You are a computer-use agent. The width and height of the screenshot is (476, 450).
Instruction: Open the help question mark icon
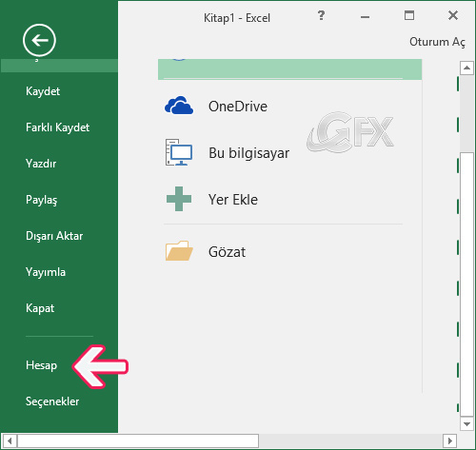pos(321,15)
